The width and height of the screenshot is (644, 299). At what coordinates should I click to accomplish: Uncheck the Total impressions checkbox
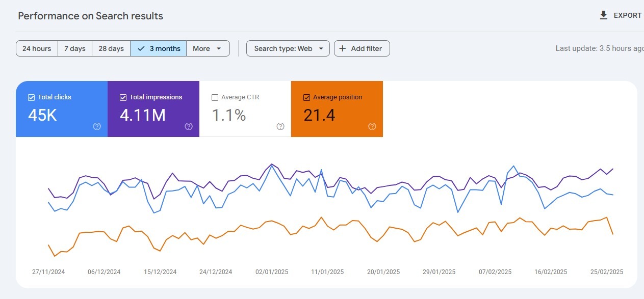click(x=123, y=97)
